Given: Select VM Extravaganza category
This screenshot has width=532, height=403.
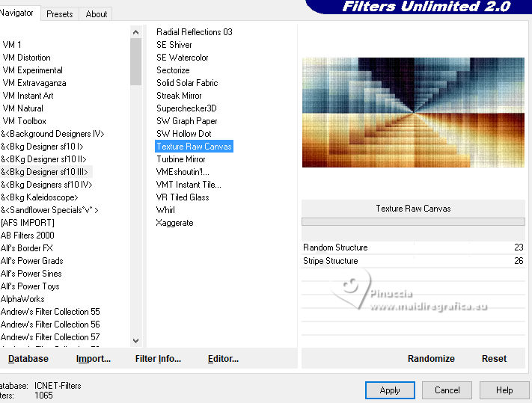Looking at the screenshot, I should 34,83.
